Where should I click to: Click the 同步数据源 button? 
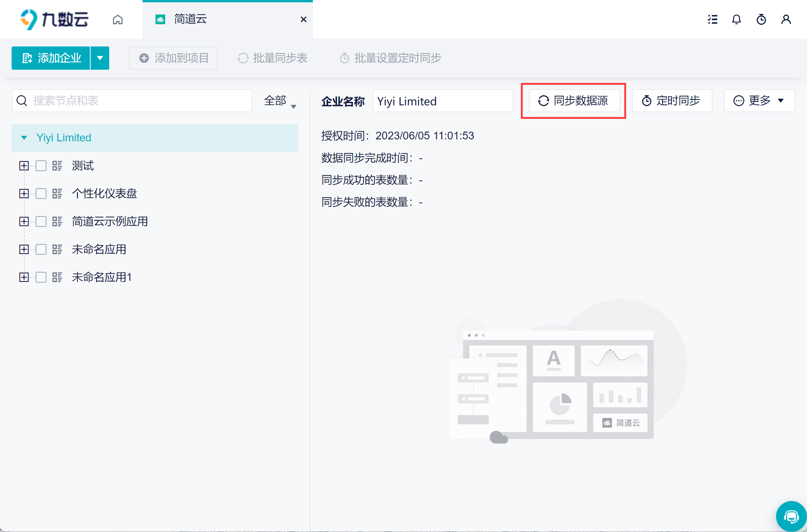pos(573,101)
